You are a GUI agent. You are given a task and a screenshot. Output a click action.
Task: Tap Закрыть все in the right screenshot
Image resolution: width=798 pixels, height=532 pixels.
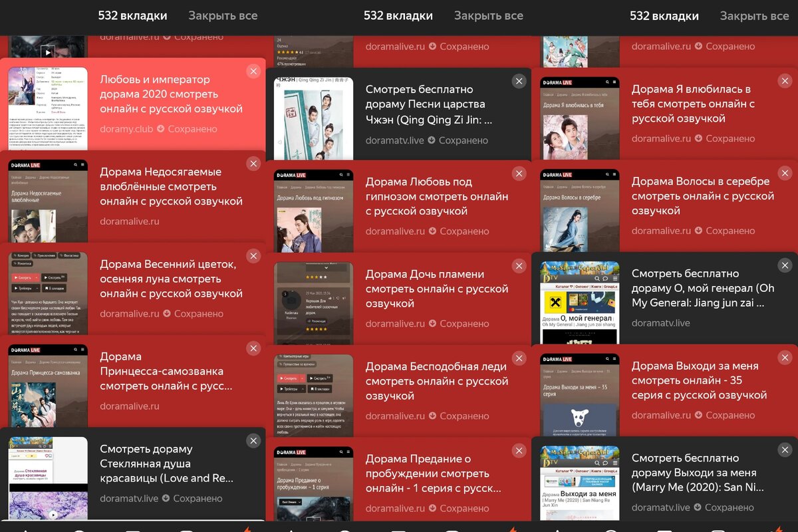(x=755, y=15)
